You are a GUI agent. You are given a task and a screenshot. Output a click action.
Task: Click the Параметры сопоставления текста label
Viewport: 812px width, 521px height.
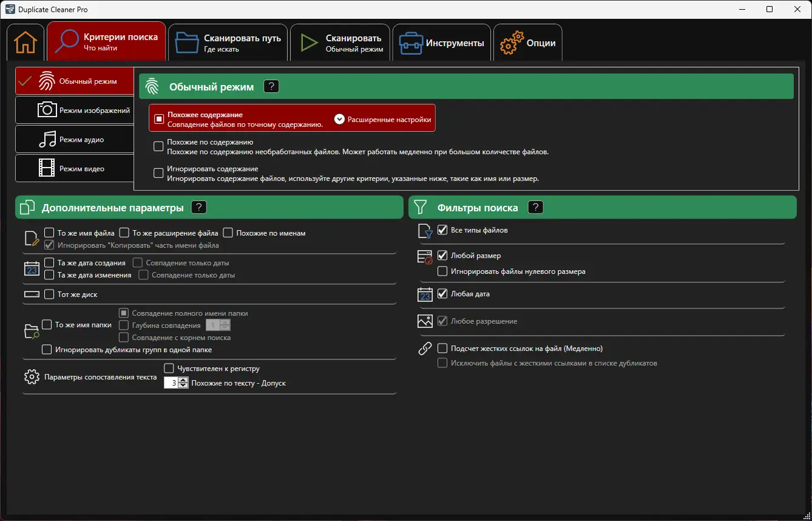101,377
